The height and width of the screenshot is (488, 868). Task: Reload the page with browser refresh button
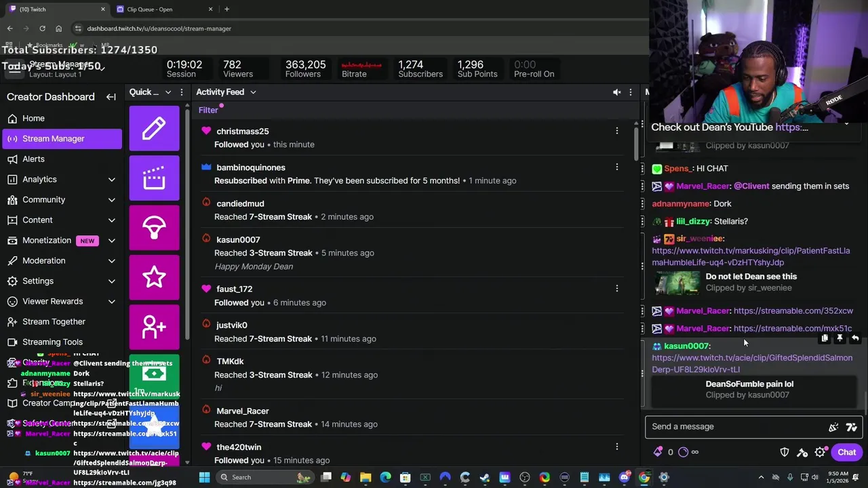click(42, 28)
